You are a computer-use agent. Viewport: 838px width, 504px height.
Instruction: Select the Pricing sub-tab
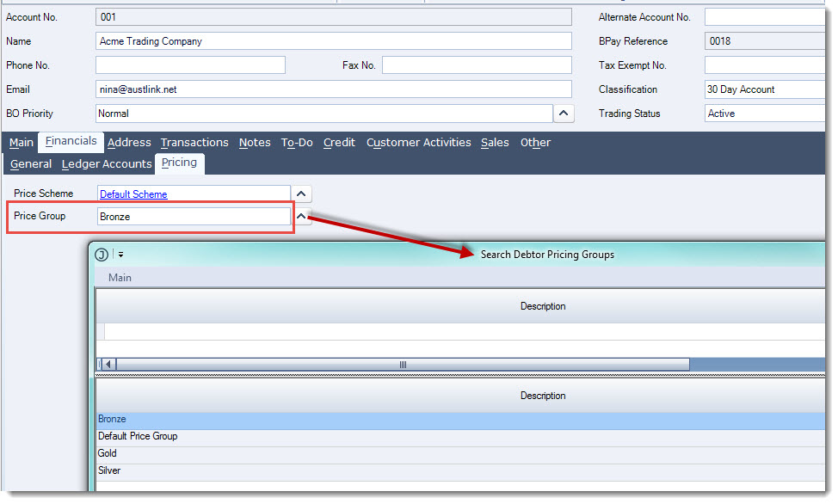coord(179,163)
